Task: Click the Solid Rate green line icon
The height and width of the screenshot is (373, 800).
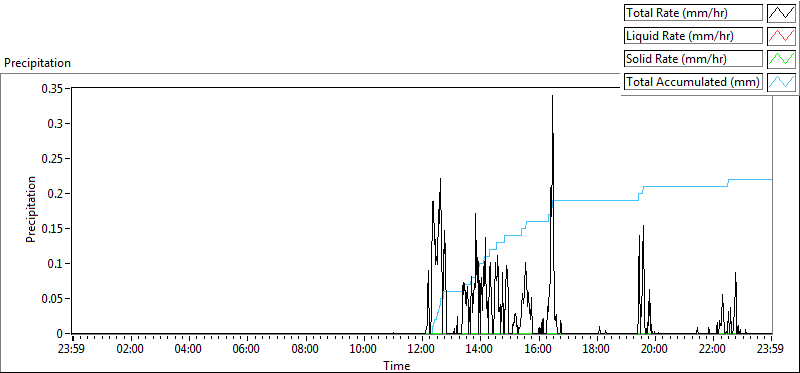Action: (781, 58)
